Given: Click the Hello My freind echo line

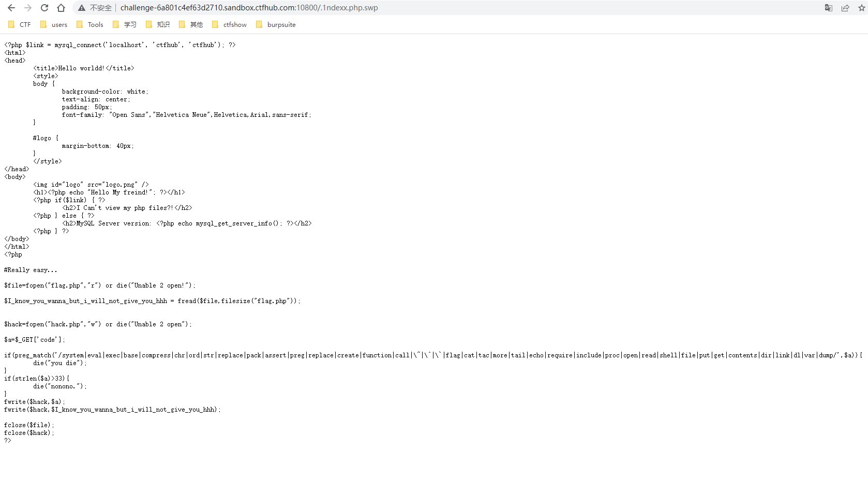Looking at the screenshot, I should pyautogui.click(x=109, y=192).
